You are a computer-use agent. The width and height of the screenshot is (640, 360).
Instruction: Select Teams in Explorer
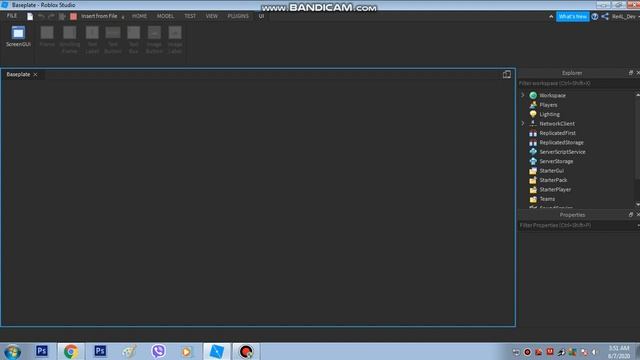point(547,199)
